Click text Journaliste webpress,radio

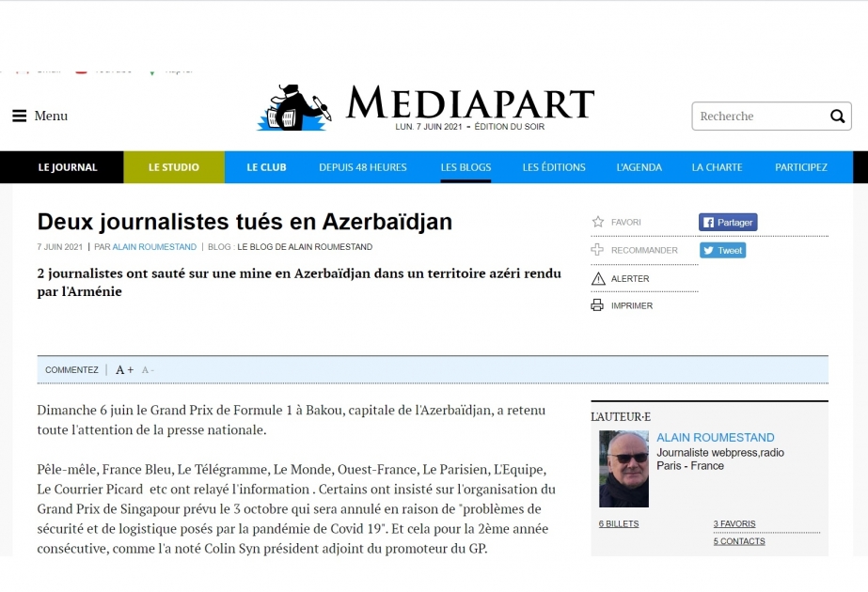[x=720, y=453]
